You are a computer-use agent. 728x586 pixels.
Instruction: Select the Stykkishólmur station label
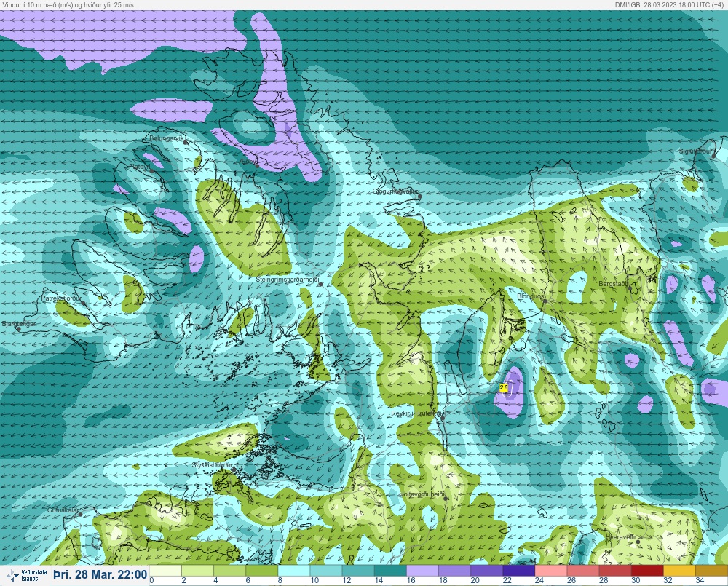click(x=212, y=465)
